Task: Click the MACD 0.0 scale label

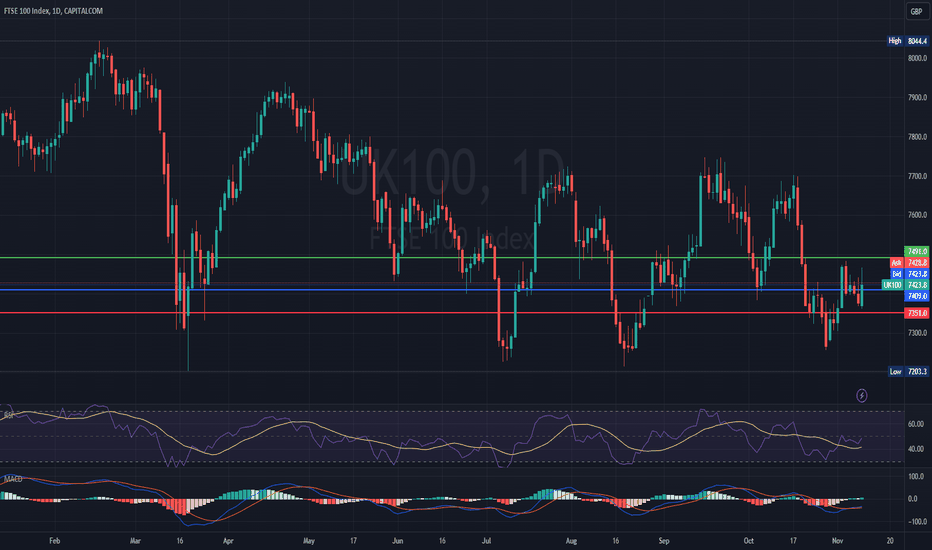Action: click(x=912, y=499)
